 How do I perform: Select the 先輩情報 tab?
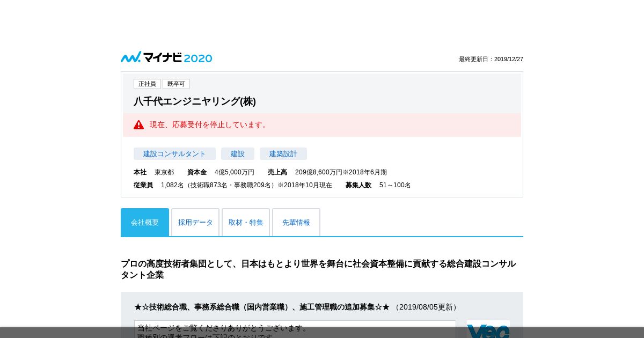296,222
